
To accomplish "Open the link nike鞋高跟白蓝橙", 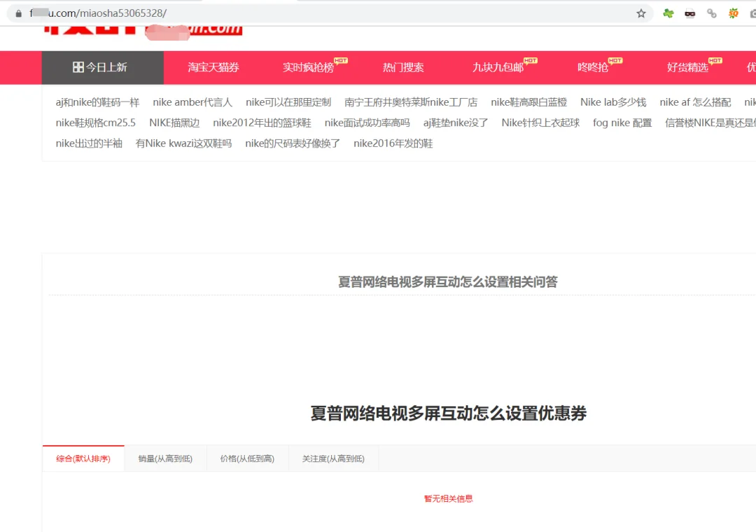I will (x=529, y=102).
